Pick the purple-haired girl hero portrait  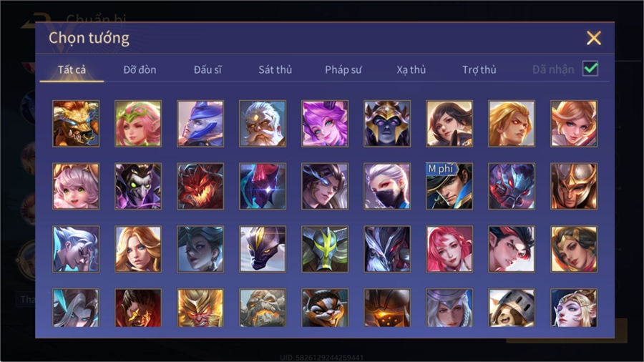325,124
